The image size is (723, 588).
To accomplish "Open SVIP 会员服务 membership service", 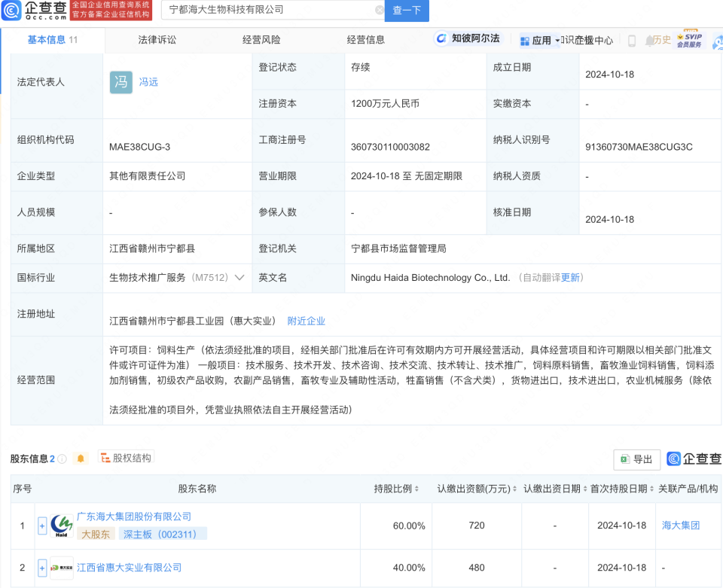I will click(690, 38).
